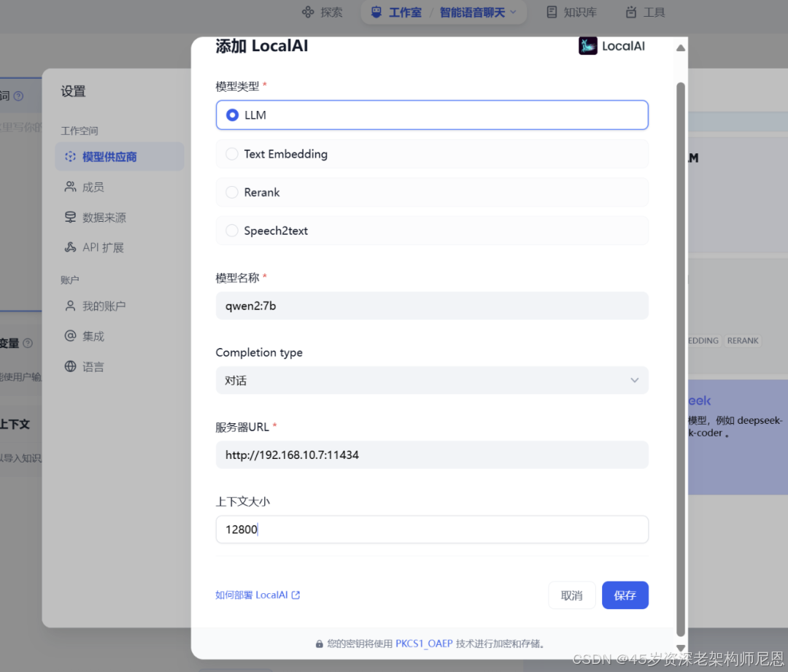
Task: Open 集成 in the settings sidebar
Action: coord(120,336)
